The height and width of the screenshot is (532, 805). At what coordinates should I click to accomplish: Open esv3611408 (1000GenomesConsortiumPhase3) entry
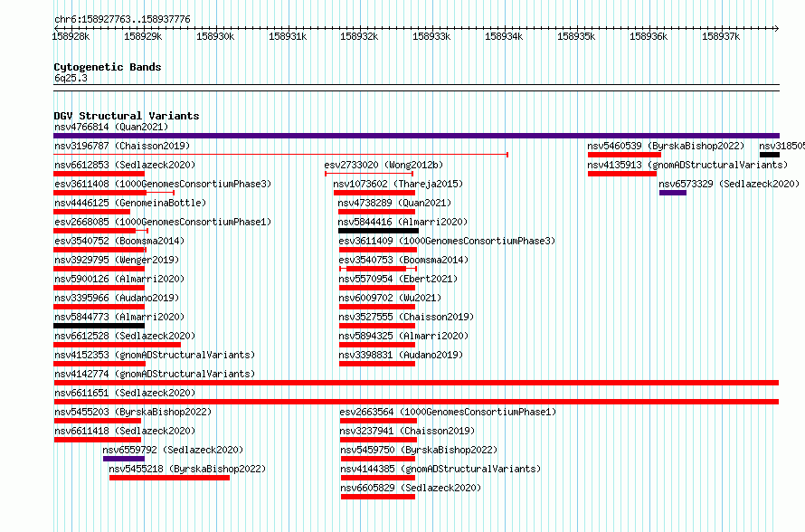tap(163, 184)
